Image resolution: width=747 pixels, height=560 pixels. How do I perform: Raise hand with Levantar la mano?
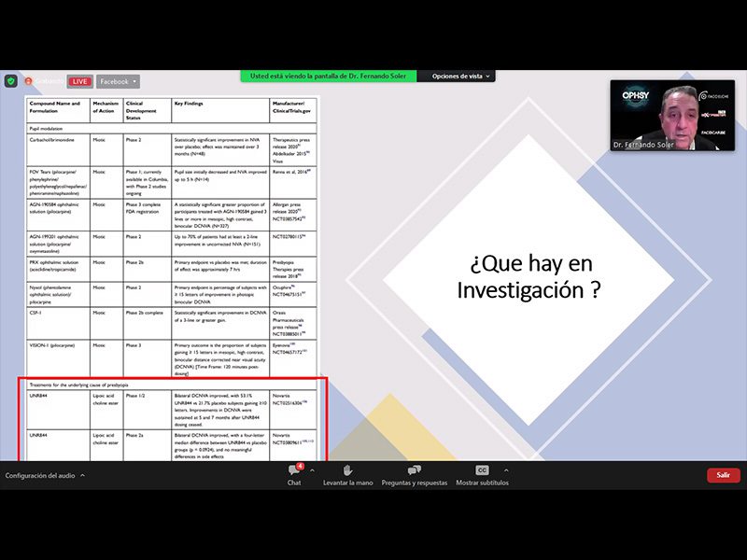click(x=347, y=475)
